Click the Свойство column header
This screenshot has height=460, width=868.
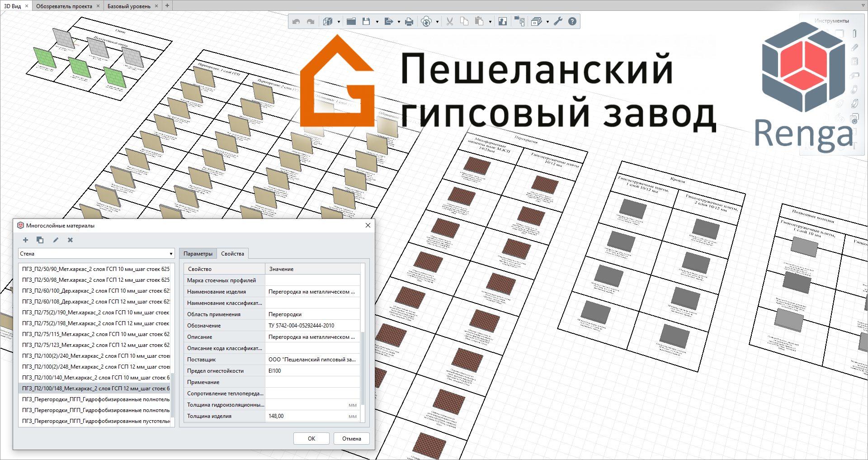(224, 269)
